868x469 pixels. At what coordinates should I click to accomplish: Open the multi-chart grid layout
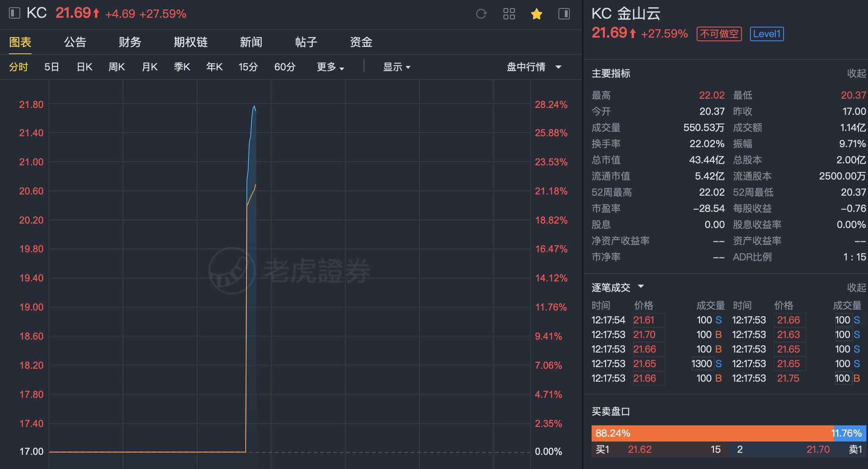509,14
